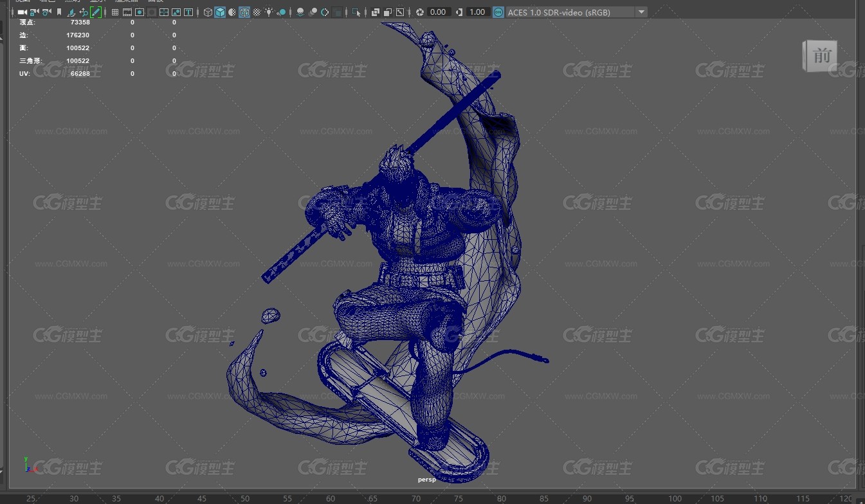Click the Textured checker icon
Image resolution: width=865 pixels, height=504 pixels.
257,12
